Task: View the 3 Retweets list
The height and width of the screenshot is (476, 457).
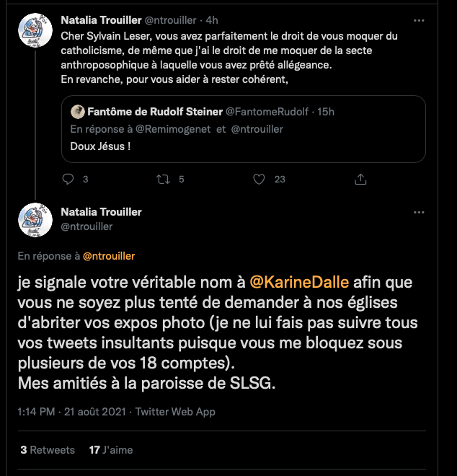Action: (48, 449)
